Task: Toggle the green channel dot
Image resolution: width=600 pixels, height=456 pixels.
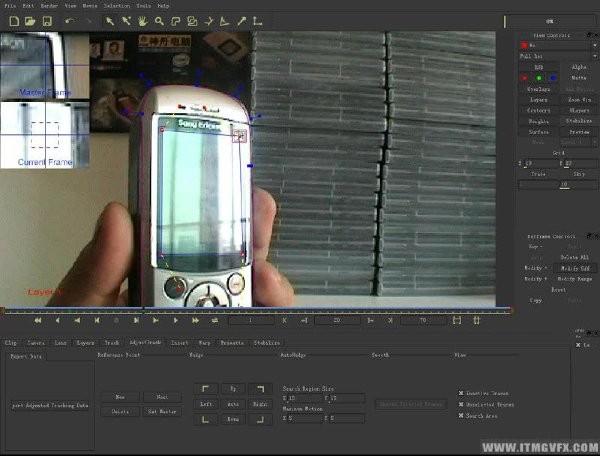Action: point(539,78)
